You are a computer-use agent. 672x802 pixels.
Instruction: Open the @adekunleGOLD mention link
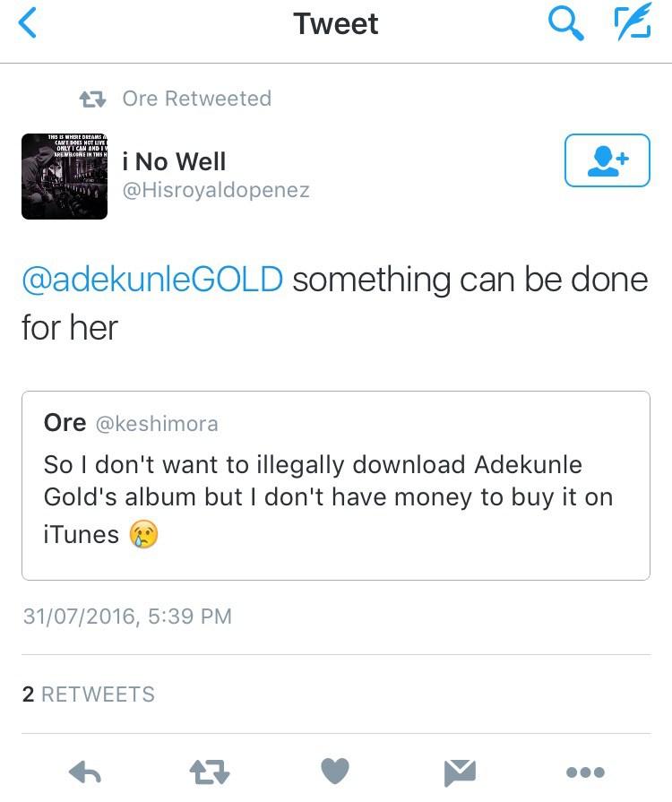click(152, 280)
